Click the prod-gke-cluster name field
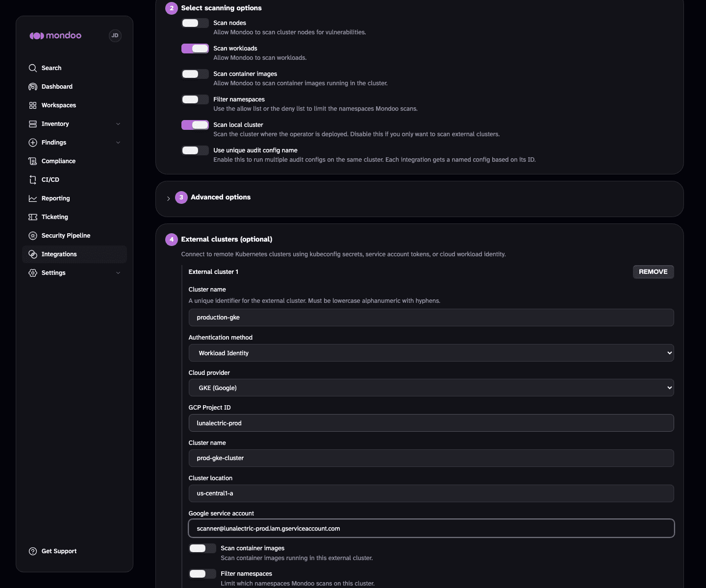The width and height of the screenshot is (706, 588). tap(431, 458)
